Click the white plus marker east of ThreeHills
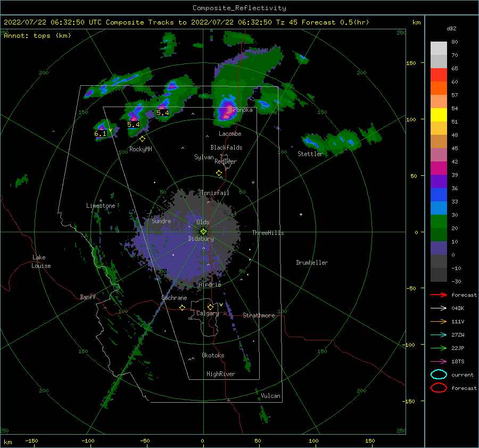The width and height of the screenshot is (479, 448). coord(301,214)
